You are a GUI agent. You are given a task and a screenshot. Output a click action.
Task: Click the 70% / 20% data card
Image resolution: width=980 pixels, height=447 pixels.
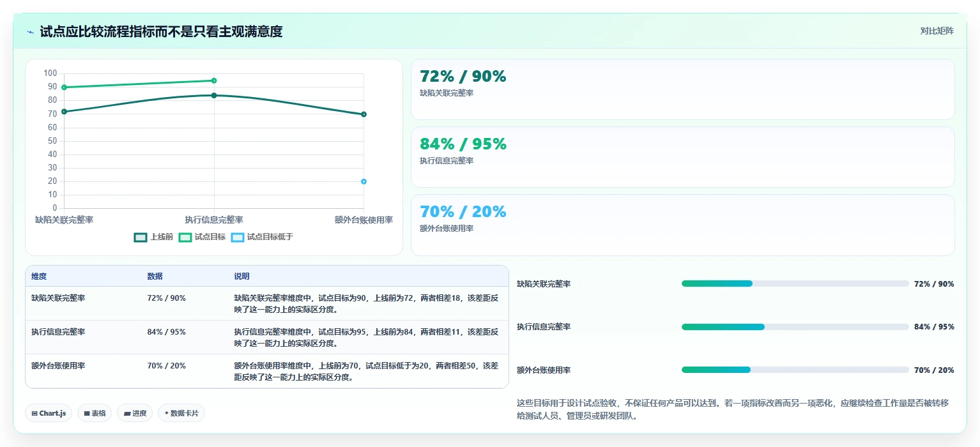coord(682,225)
